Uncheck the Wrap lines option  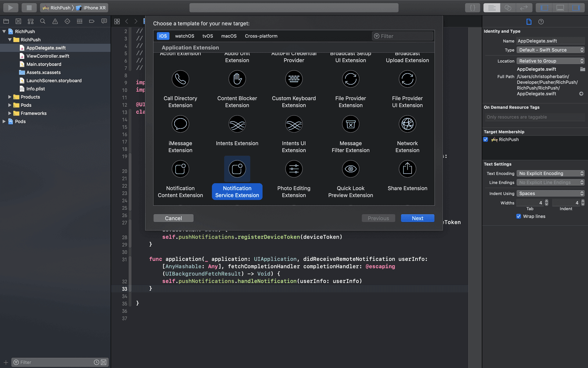coord(519,216)
